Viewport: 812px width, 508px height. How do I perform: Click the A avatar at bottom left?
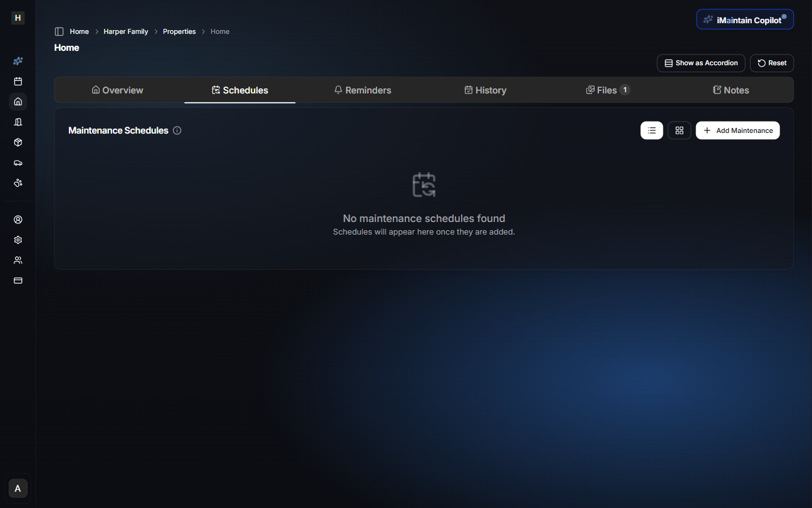click(17, 488)
